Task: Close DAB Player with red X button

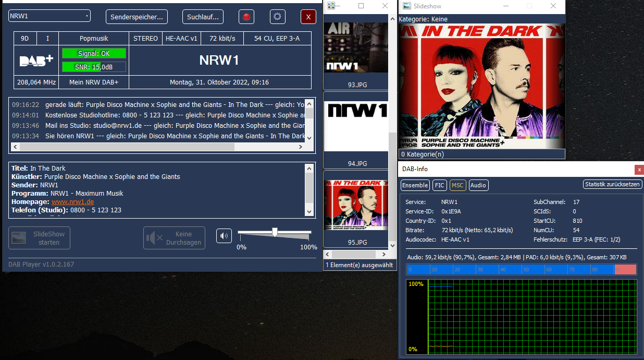Action: pyautogui.click(x=308, y=17)
